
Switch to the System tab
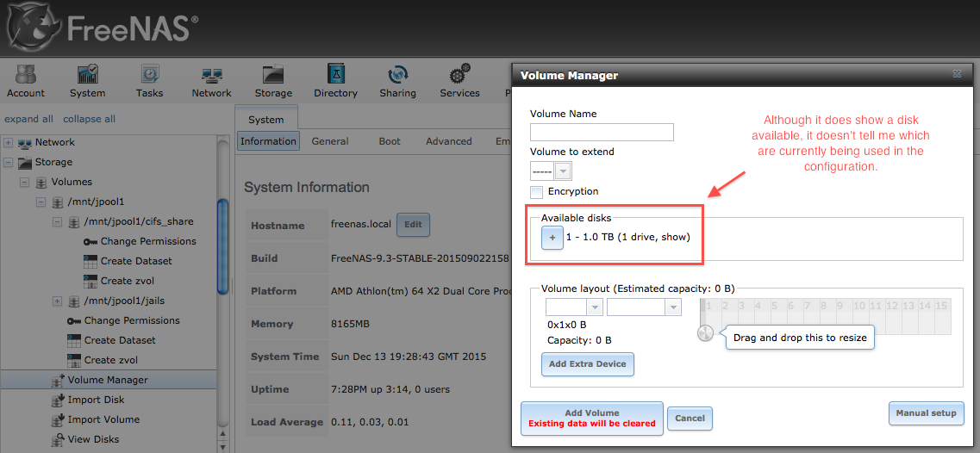(x=266, y=120)
